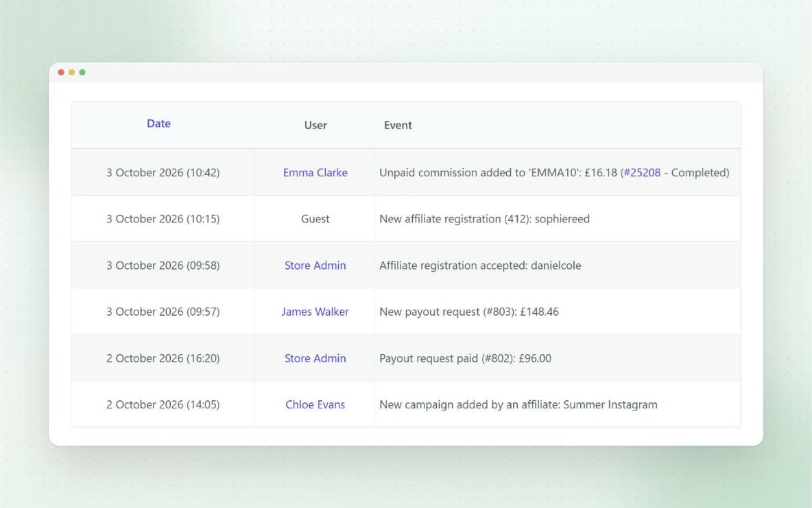Sort the table by the Date column header
This screenshot has width=812, height=508.
coord(158,124)
